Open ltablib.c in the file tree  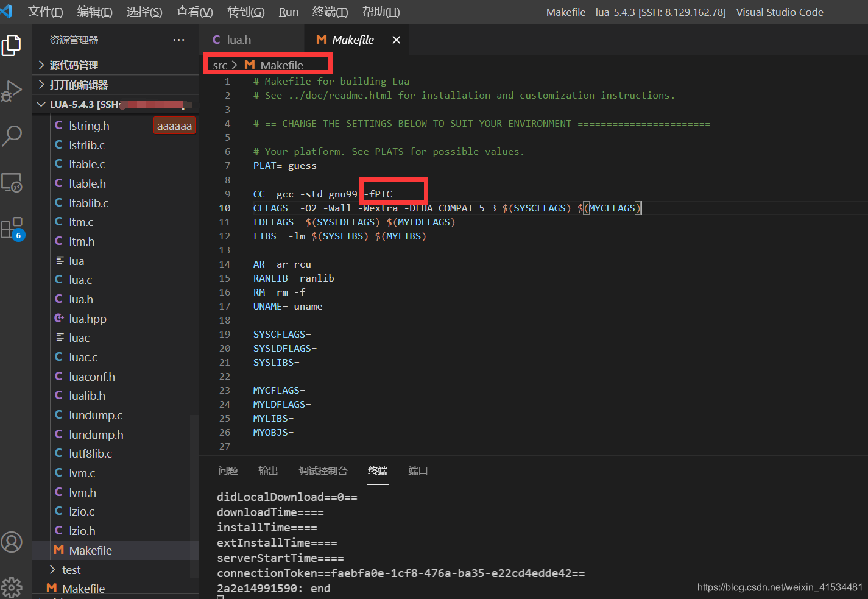88,203
